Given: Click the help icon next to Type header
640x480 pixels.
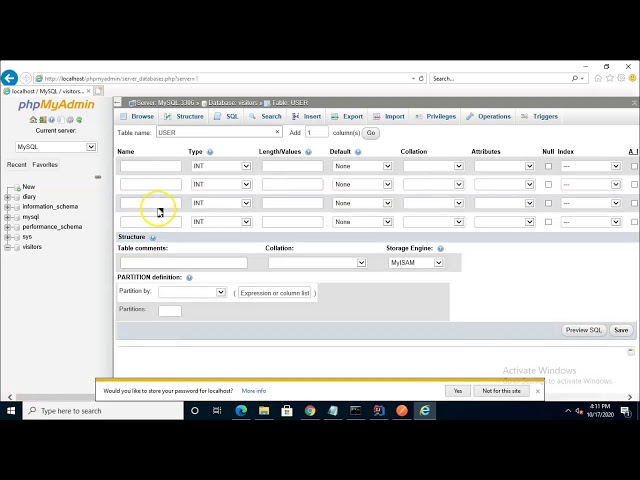Looking at the screenshot, I should pos(210,152).
